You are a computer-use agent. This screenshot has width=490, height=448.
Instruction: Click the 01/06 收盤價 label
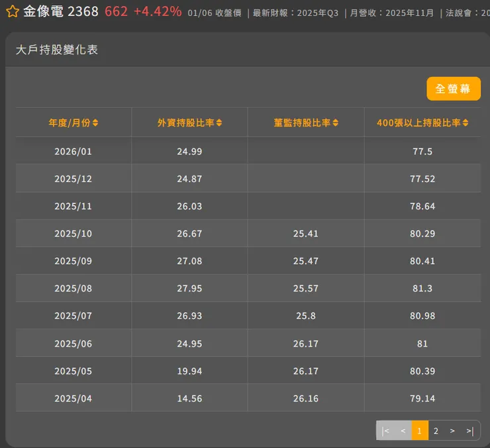coord(215,13)
